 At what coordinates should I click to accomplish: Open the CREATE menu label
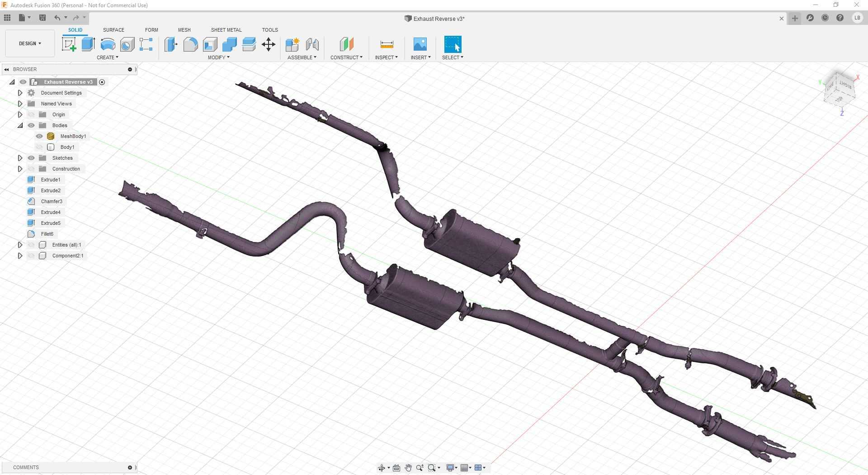(x=107, y=57)
